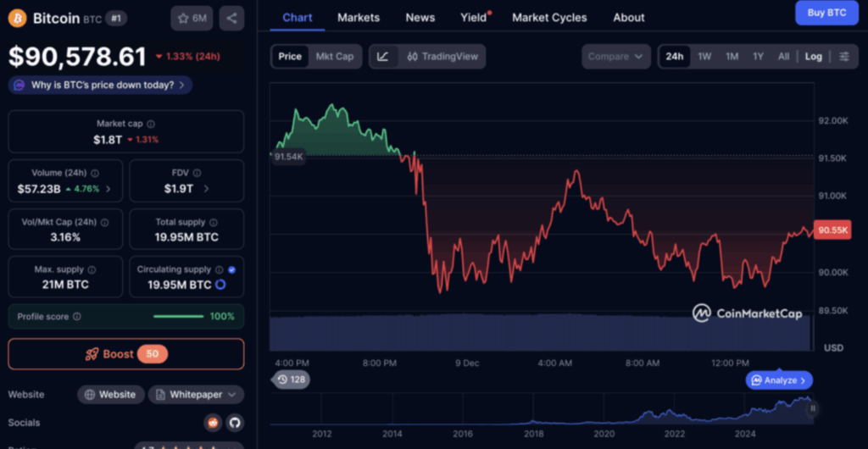Click the share icon button
This screenshot has width=868, height=449.
[231, 18]
